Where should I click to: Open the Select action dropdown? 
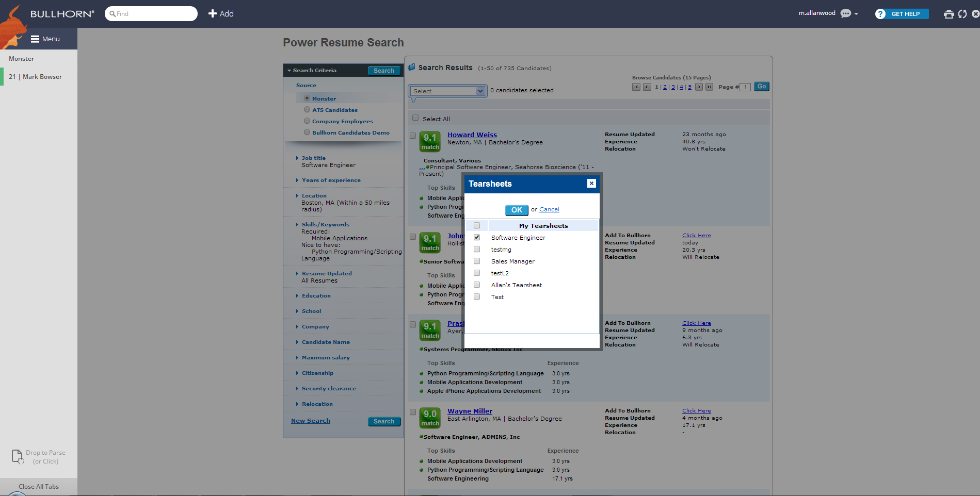pos(447,91)
